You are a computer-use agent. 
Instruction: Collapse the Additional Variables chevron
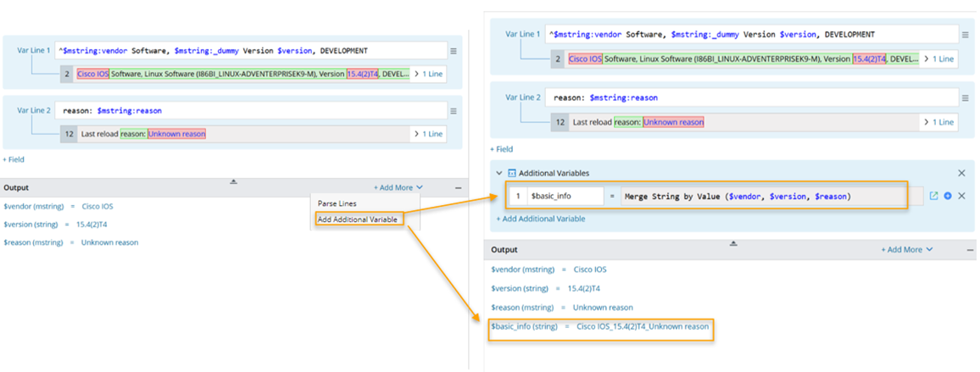499,173
